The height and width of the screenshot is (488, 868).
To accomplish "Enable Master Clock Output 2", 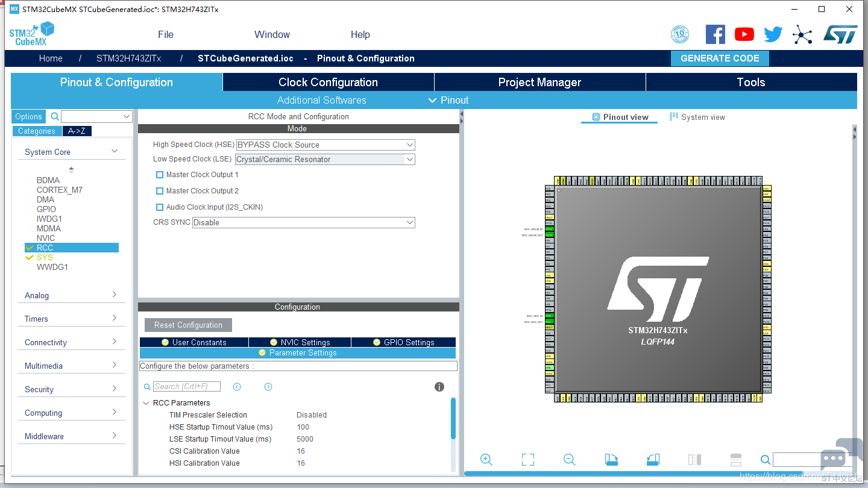I will coord(160,191).
